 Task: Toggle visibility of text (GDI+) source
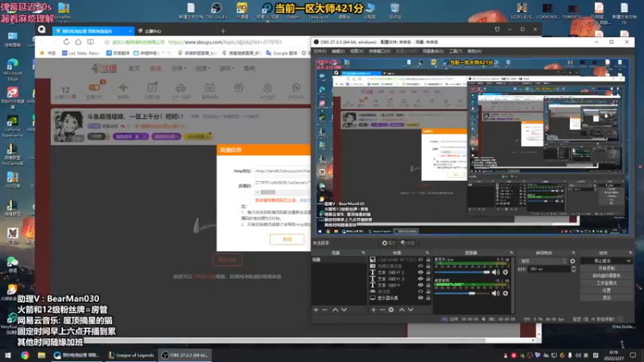(420, 285)
